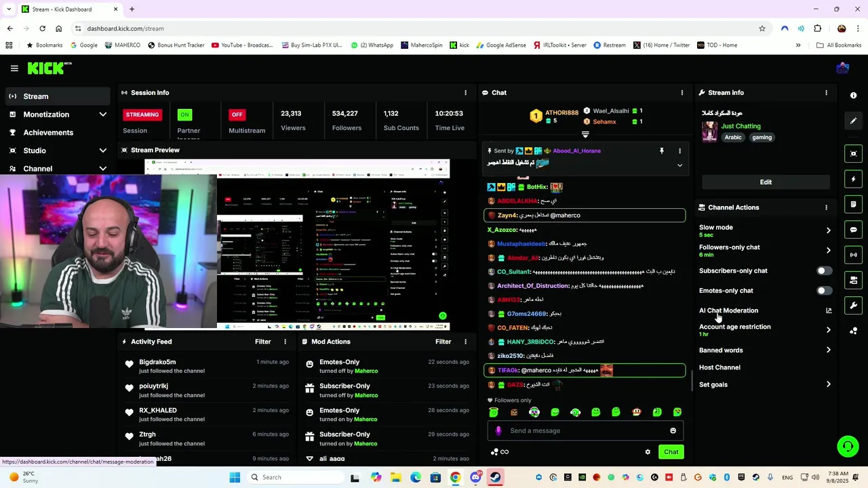Toggle Emotes-only chat switch
The height and width of the screenshot is (488, 868).
pyautogui.click(x=824, y=291)
